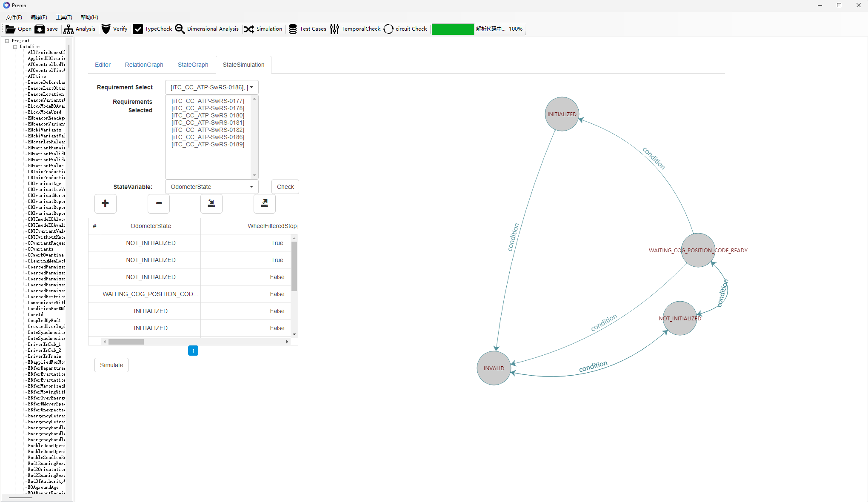Click the Open folder icon
This screenshot has height=502, width=868.
tap(10, 29)
